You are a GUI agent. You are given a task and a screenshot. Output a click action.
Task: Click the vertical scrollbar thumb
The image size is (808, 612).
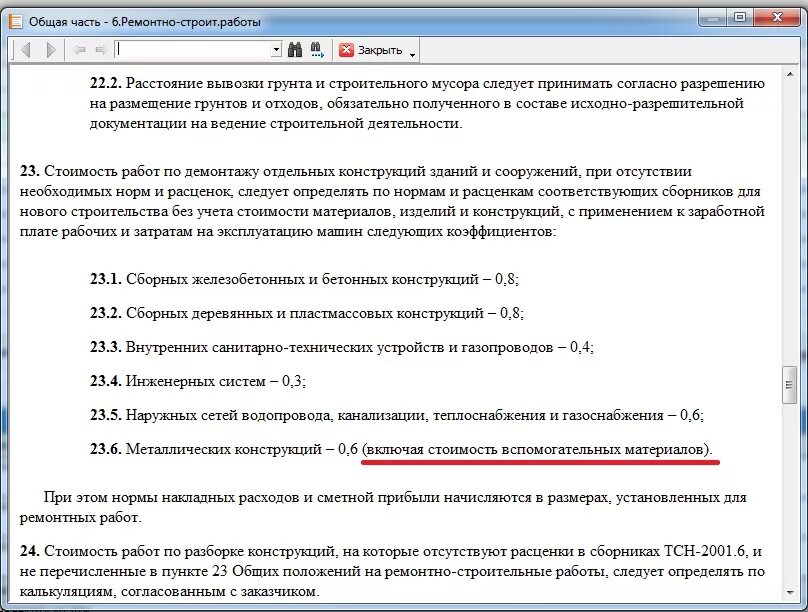(x=789, y=384)
